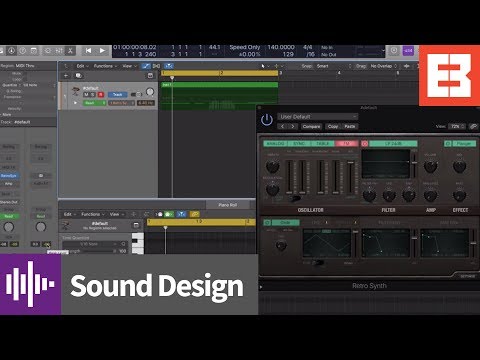
Task: Click the MIDI In icon in Piano Roll toolbar
Action: tap(158, 214)
